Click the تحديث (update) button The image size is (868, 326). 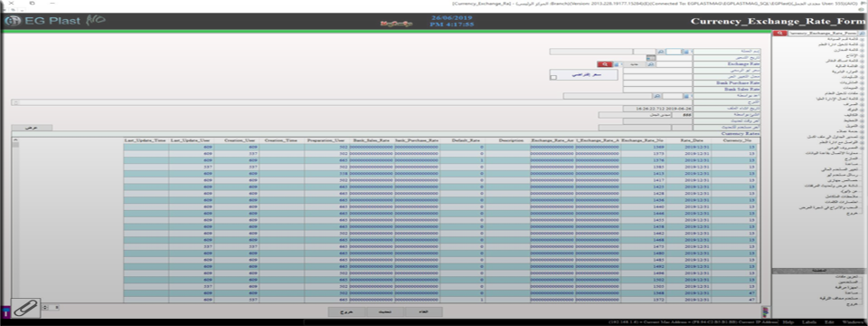tap(385, 312)
